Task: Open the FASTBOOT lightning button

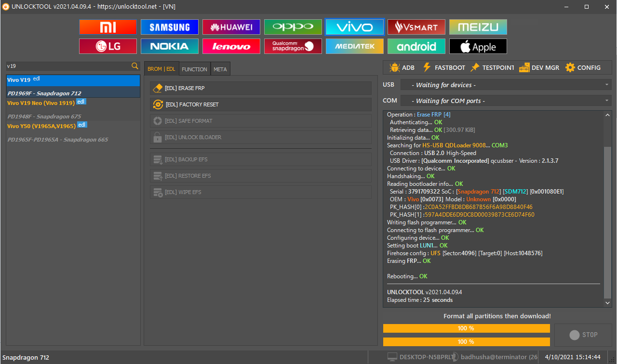Action: click(x=443, y=67)
